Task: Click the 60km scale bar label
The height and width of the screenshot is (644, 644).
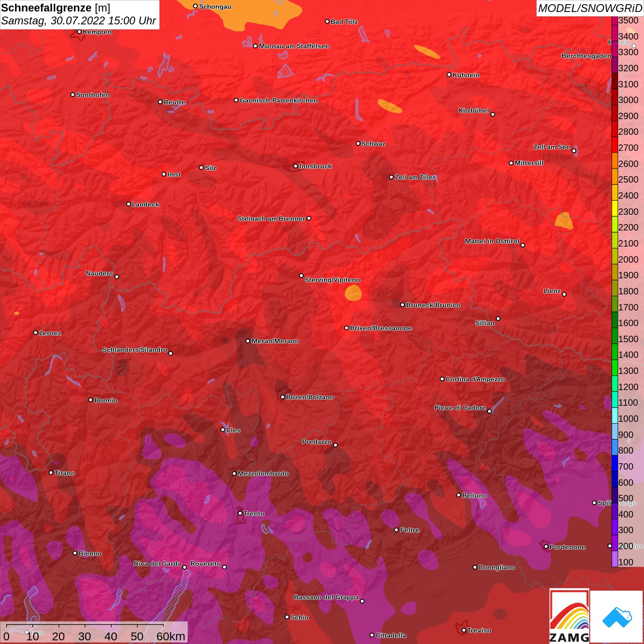Action: [x=171, y=636]
